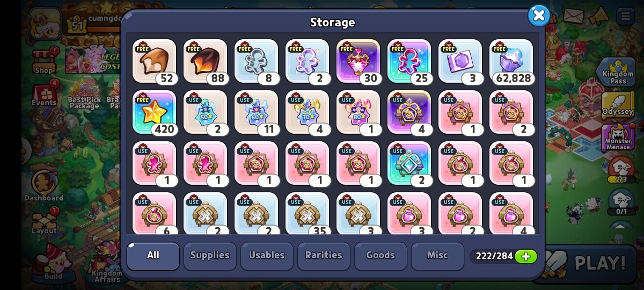The image size is (644, 290).
Task: Switch to the Supplies tab
Action: (210, 256)
